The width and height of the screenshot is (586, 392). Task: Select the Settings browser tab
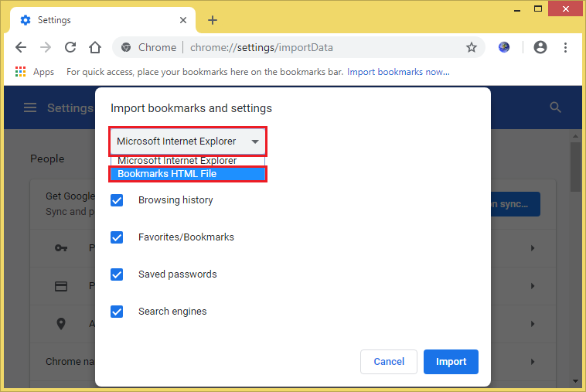[103, 20]
